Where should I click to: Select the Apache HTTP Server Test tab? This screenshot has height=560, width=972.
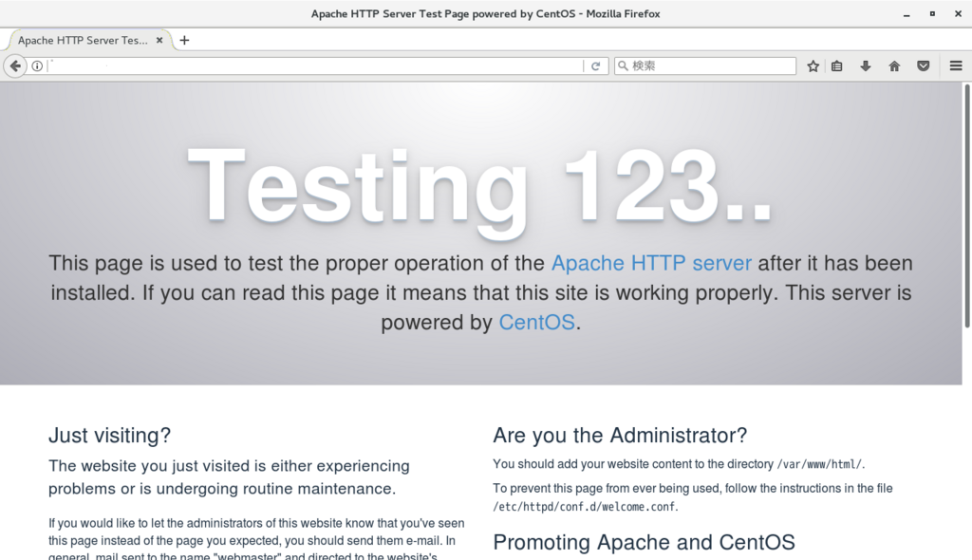point(88,40)
